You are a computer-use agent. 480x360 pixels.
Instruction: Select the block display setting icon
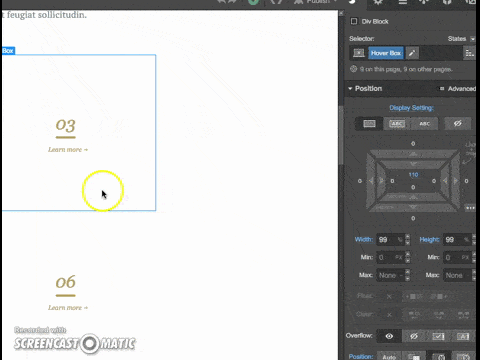369,124
